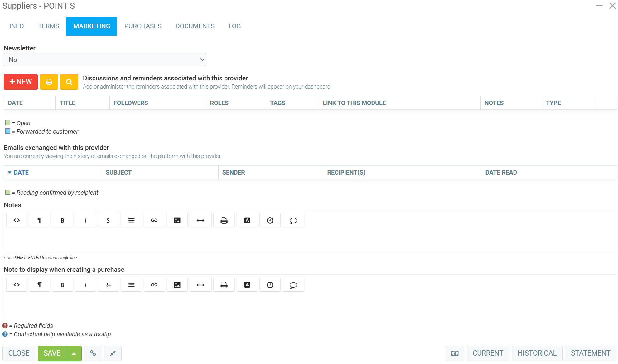Click the Statement button
The height and width of the screenshot is (364, 618).
(x=590, y=353)
